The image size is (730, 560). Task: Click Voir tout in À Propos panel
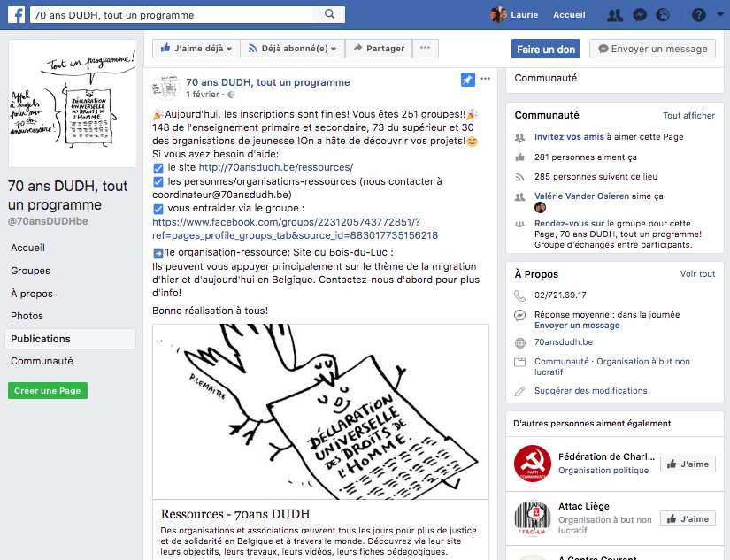pyautogui.click(x=697, y=274)
